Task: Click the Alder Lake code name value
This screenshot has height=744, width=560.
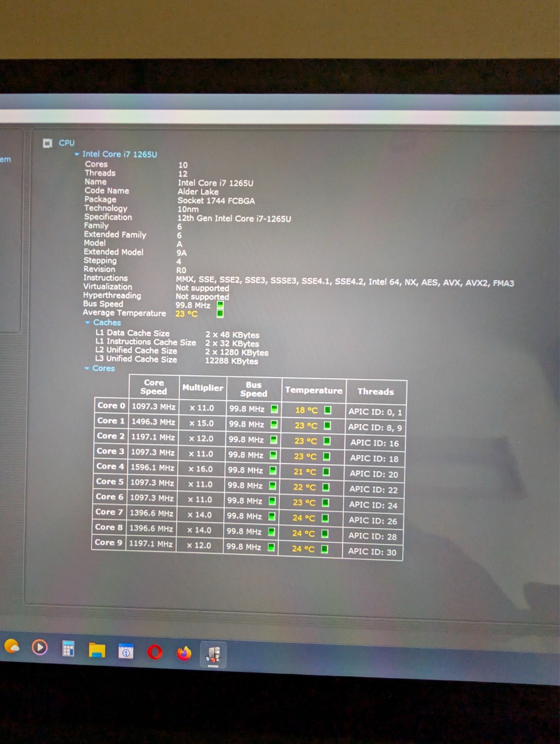Action: click(198, 192)
